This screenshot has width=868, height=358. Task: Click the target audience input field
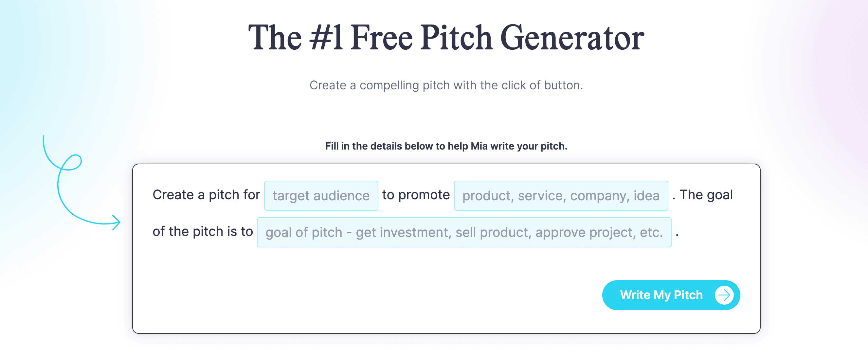[x=321, y=196]
